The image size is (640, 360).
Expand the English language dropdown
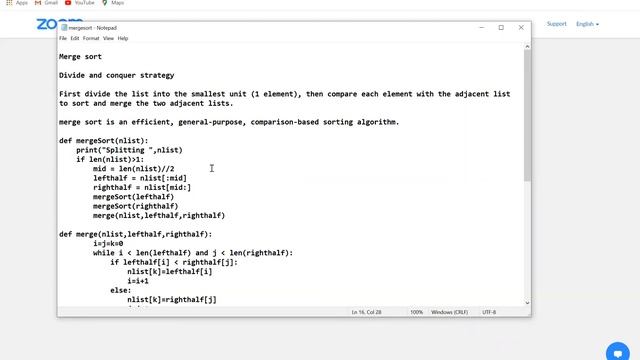(587, 24)
